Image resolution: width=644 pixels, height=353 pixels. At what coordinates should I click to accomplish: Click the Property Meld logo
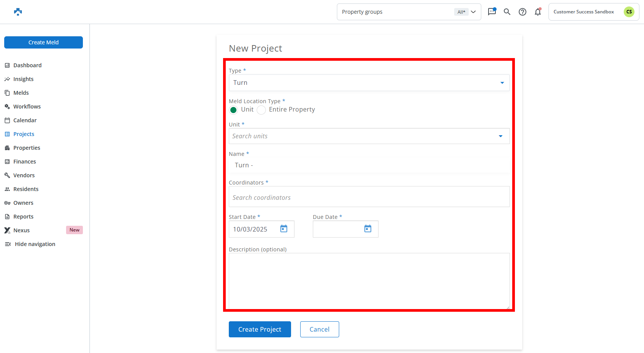pos(18,12)
